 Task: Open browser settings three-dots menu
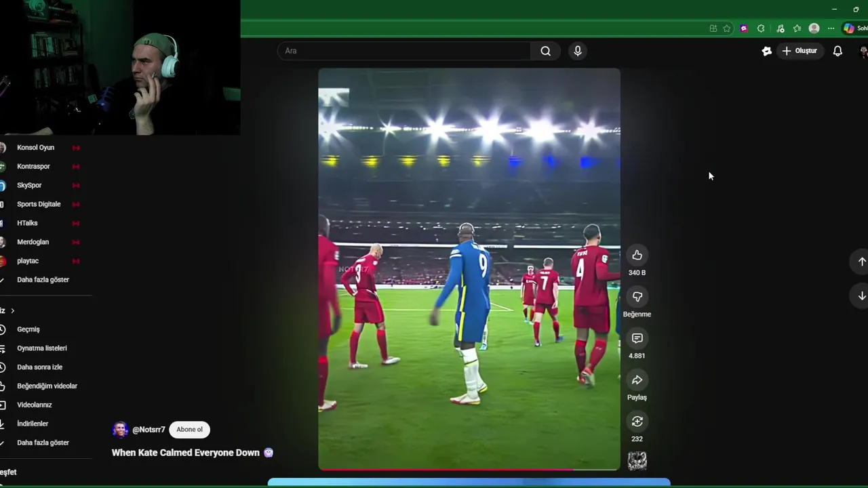coord(831,28)
